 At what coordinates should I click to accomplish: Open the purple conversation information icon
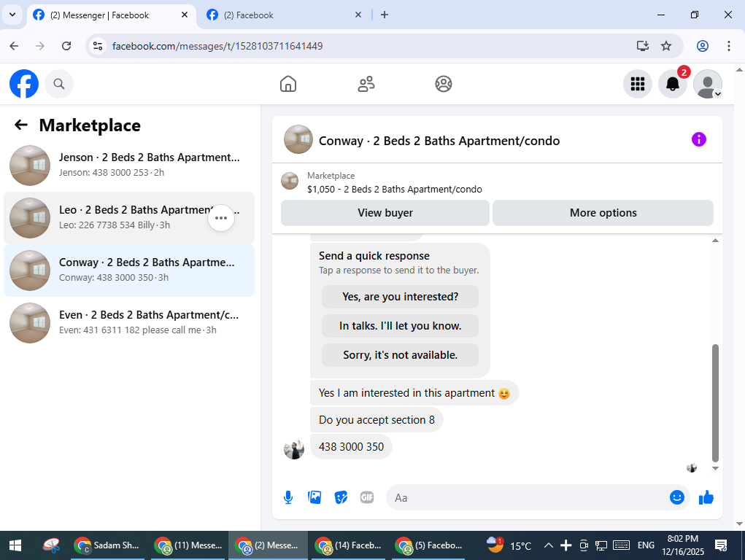(x=698, y=140)
